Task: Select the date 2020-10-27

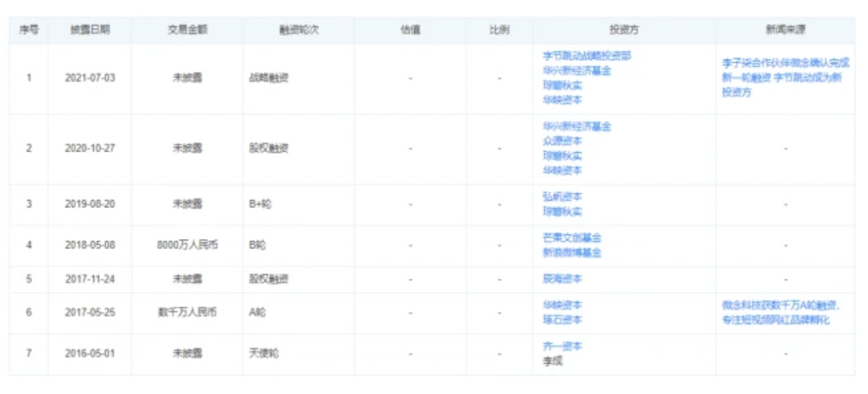Action: coord(90,148)
